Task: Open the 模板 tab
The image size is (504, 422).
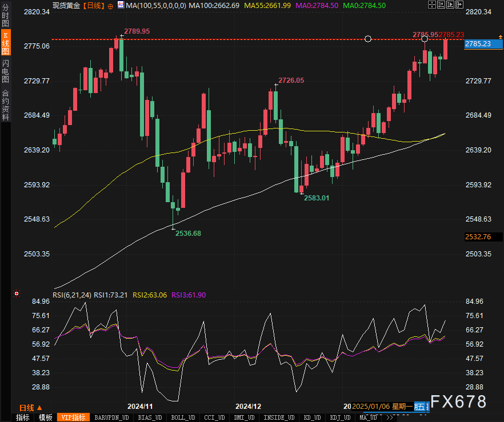Action: coord(45,417)
